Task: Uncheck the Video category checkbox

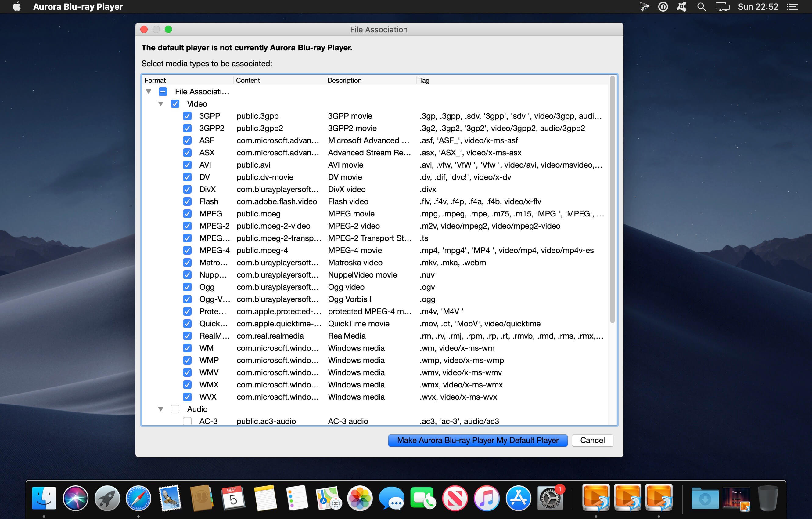Action: [175, 103]
